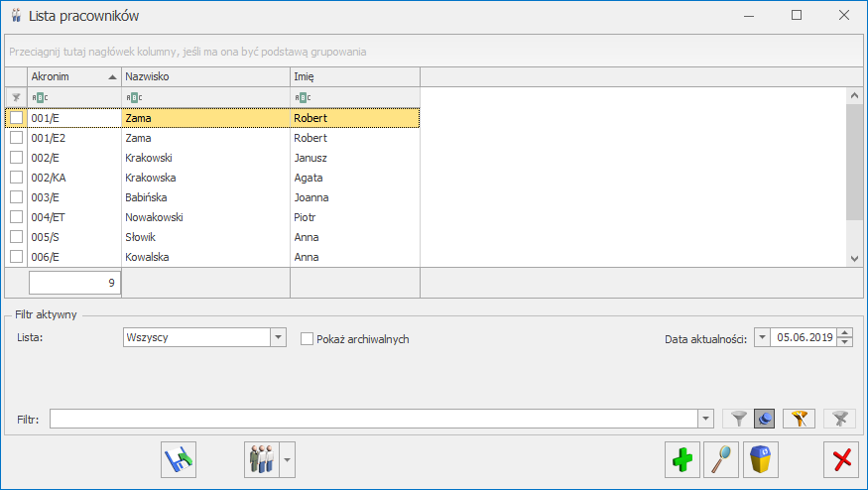Toggle the blue filter pin button
This screenshot has width=868, height=490.
[x=765, y=419]
